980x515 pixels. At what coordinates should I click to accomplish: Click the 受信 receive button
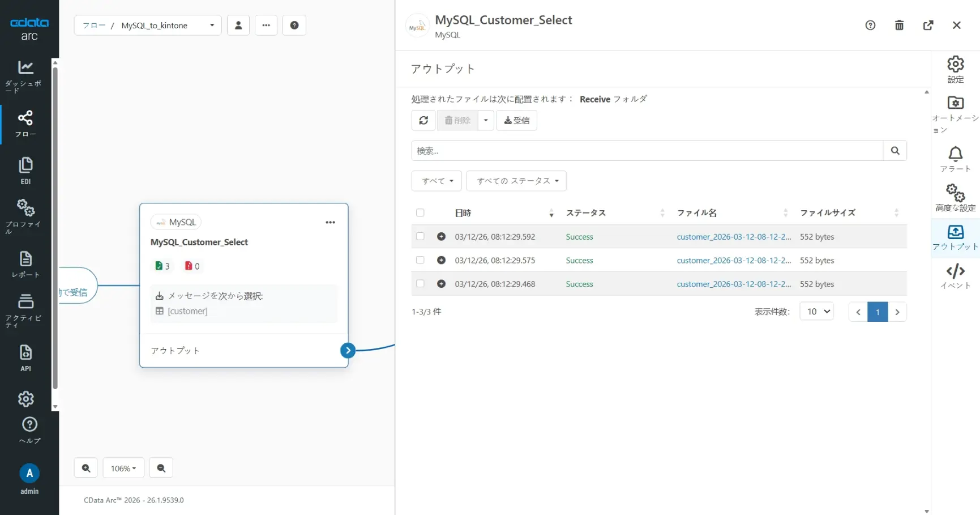pyautogui.click(x=516, y=120)
